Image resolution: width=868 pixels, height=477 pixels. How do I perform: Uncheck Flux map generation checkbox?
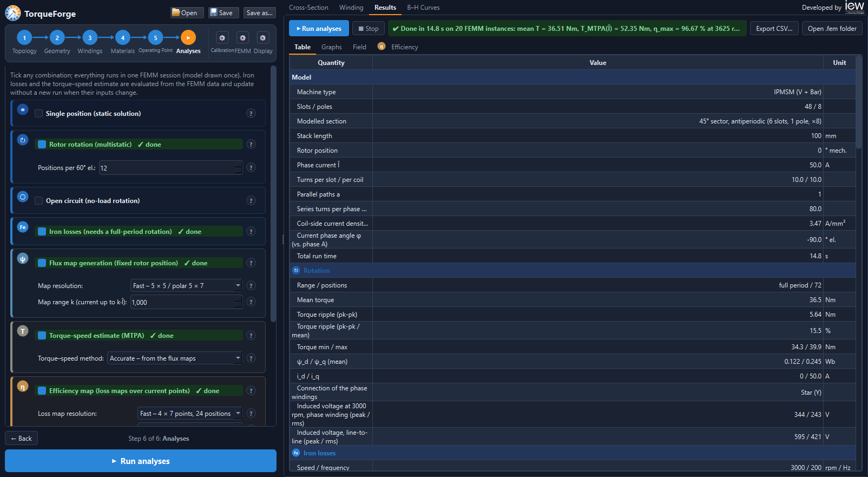coord(42,263)
